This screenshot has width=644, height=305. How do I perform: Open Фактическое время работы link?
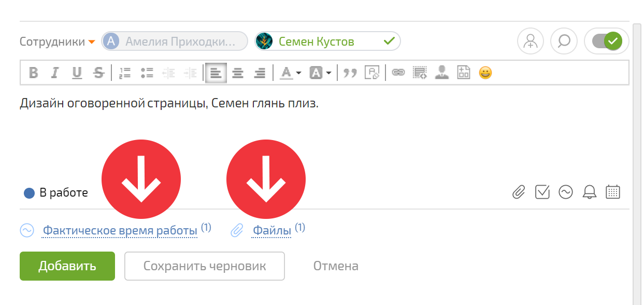[x=120, y=230]
